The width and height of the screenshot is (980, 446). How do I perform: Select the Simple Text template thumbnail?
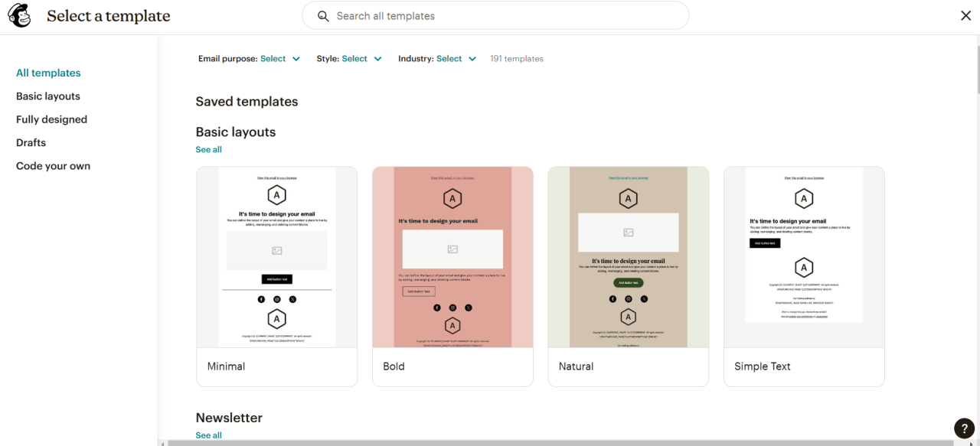(804, 256)
